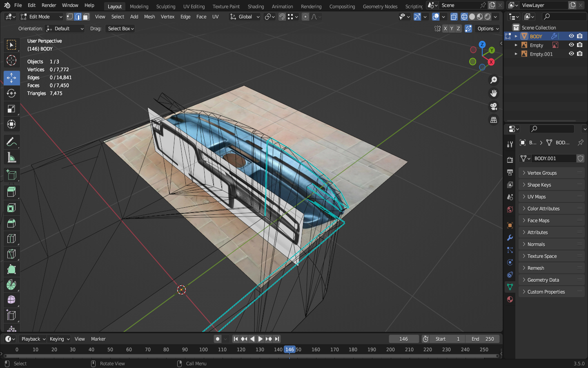This screenshot has height=368, width=588.
Task: Select the Bevel tool
Action: pos(11,223)
